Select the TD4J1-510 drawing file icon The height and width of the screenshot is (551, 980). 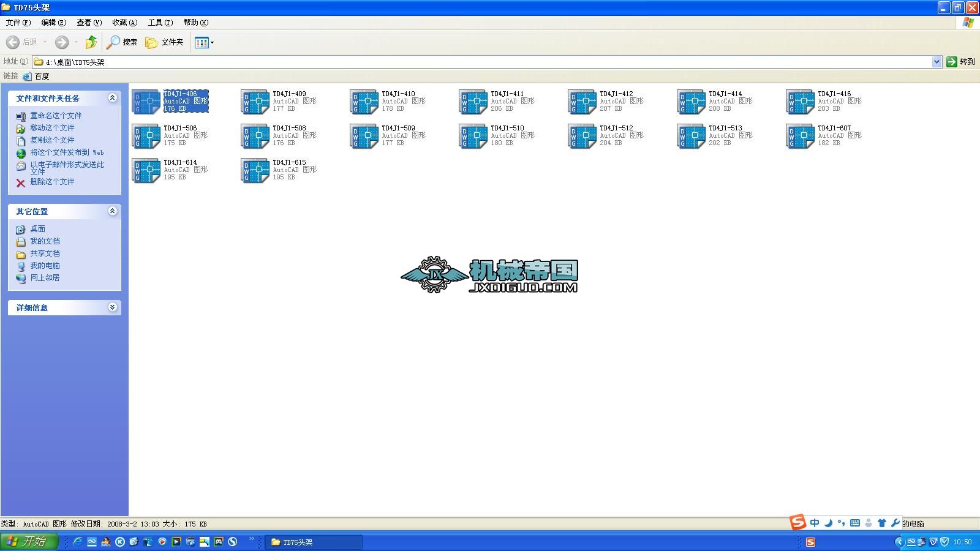pos(473,137)
